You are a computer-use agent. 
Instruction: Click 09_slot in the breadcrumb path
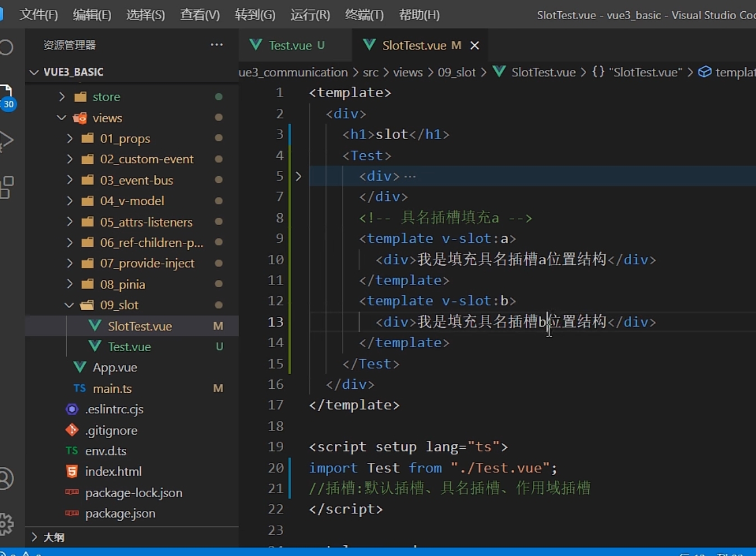457,72
